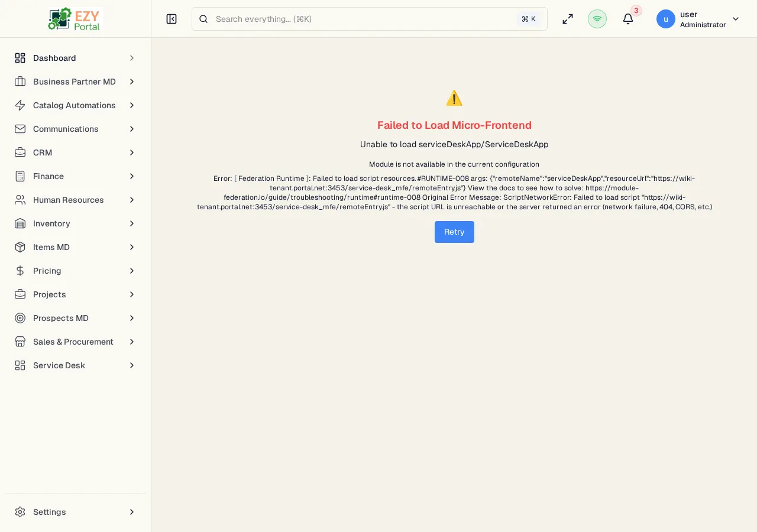Open Inventory menu item

click(75, 223)
